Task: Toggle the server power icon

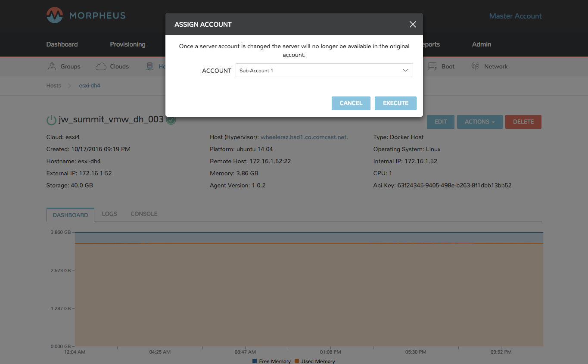Action: click(51, 119)
